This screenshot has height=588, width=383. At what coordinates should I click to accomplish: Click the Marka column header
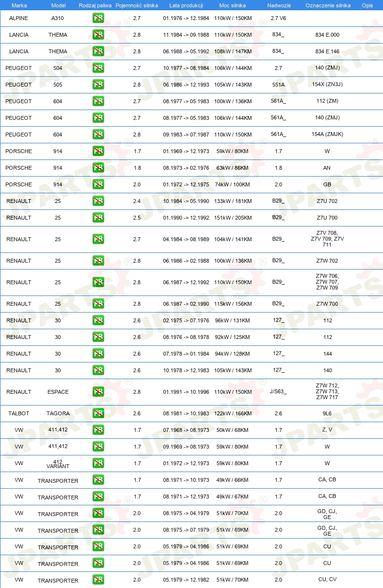click(19, 5)
